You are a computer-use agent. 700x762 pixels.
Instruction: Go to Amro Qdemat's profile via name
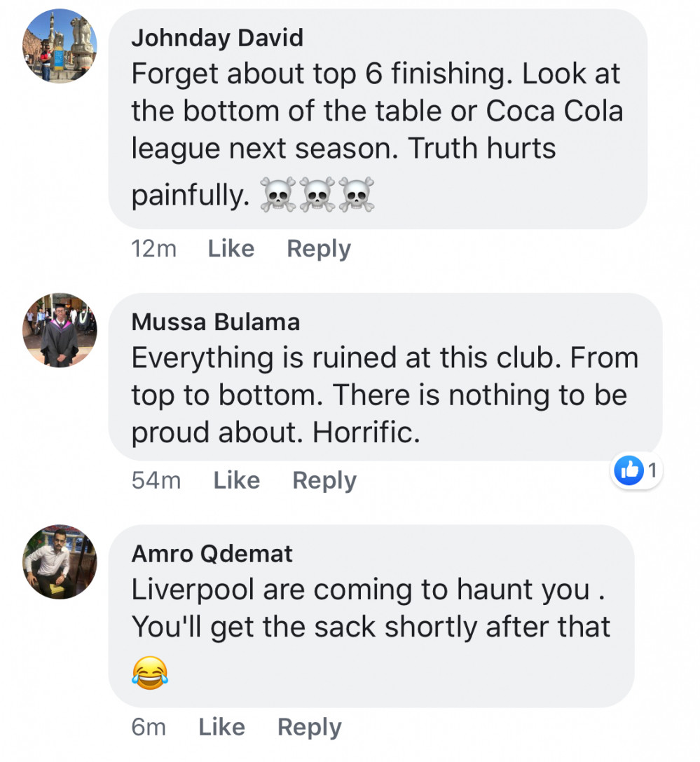(x=212, y=553)
